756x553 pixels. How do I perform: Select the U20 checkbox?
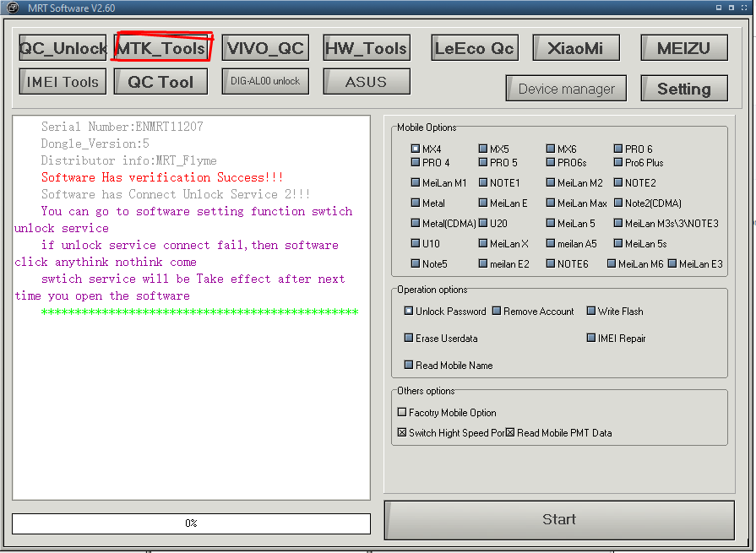[x=482, y=223]
